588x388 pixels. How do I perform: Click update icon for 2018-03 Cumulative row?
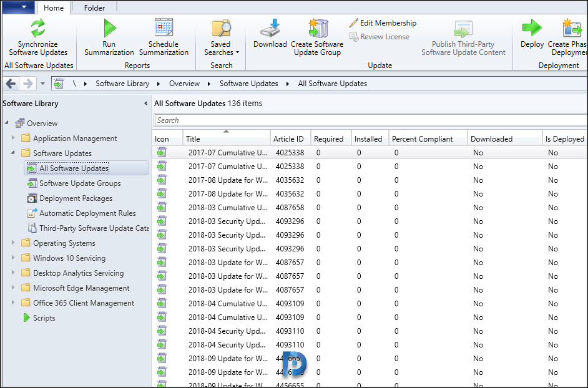click(x=162, y=207)
